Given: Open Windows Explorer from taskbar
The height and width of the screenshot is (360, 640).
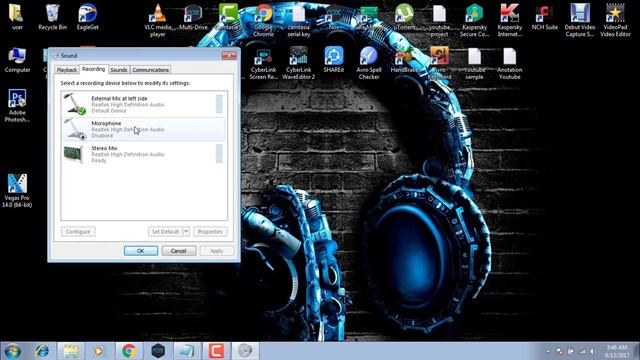Looking at the screenshot, I should point(71,351).
